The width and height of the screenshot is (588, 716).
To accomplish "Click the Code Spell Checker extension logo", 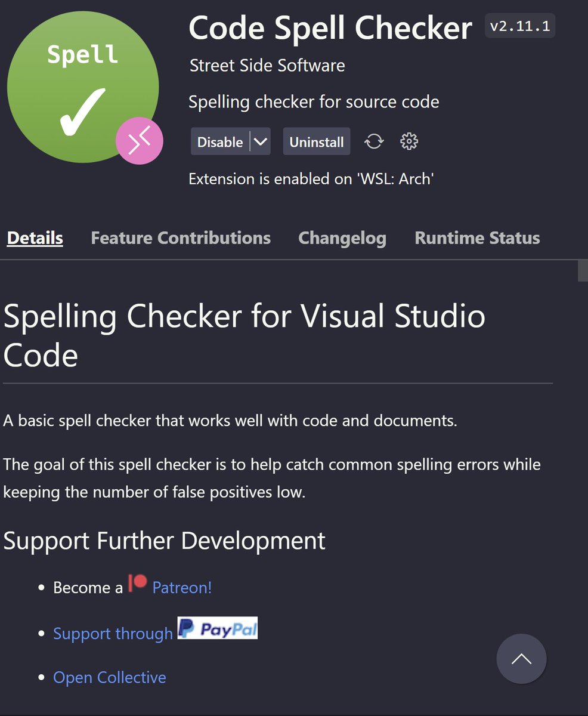I will [x=83, y=87].
